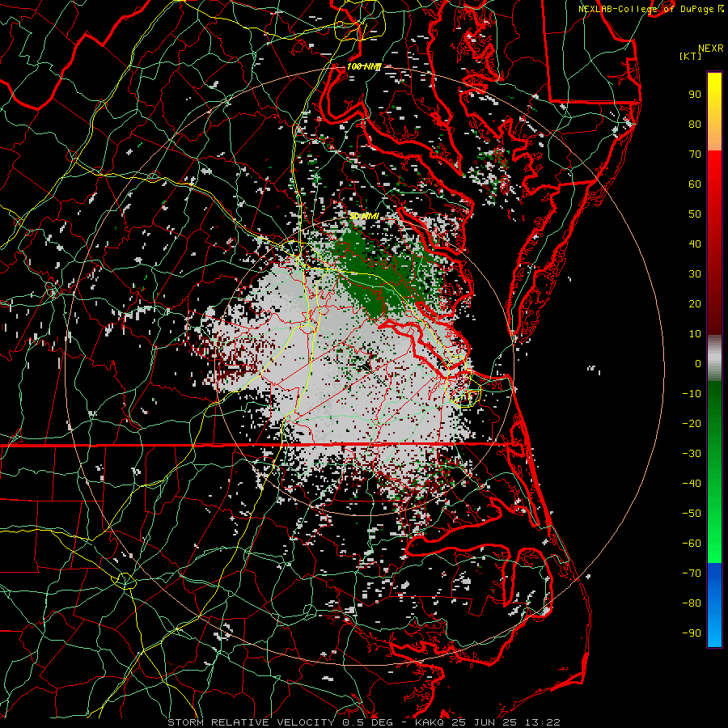
Task: Click the -20 knot scale label
Action: tap(692, 423)
